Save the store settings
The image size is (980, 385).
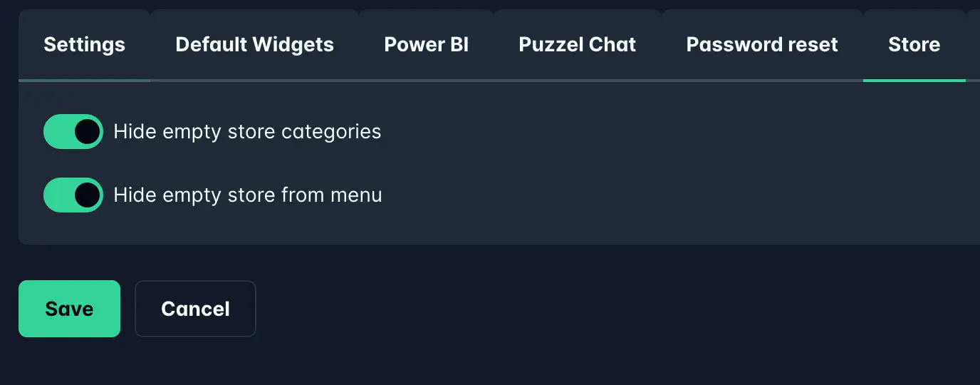point(69,309)
